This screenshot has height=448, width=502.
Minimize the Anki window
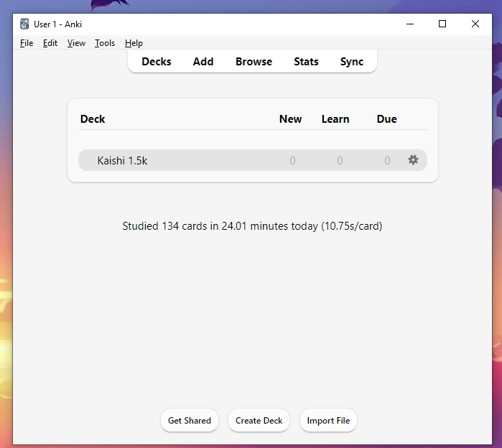coord(410,24)
